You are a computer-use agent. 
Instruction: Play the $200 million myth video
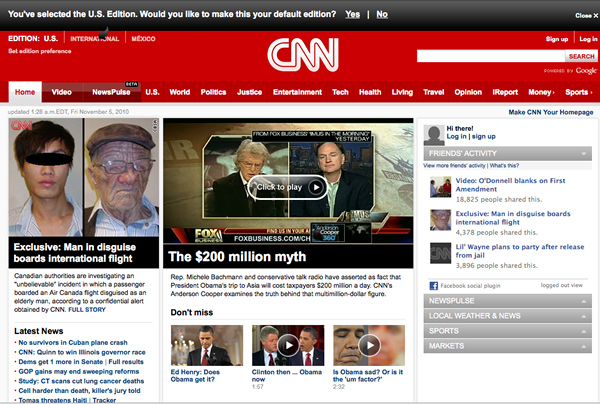(288, 187)
